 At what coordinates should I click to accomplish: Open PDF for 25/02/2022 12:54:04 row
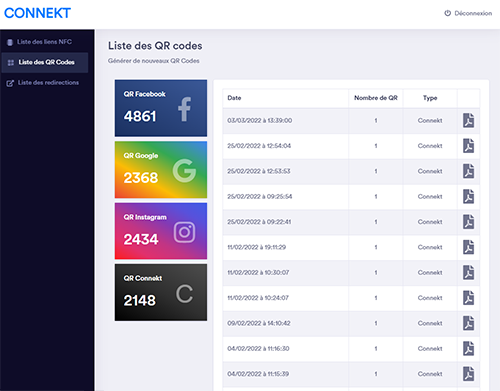(x=468, y=146)
